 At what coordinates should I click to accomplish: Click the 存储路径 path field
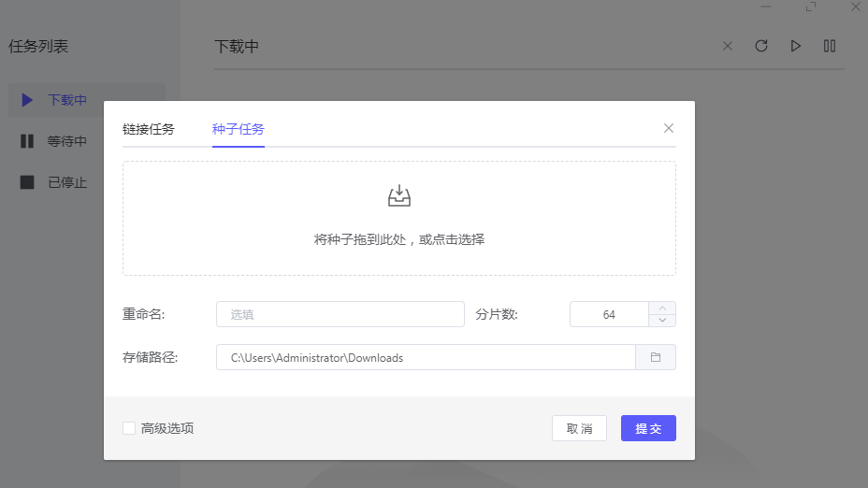[426, 357]
